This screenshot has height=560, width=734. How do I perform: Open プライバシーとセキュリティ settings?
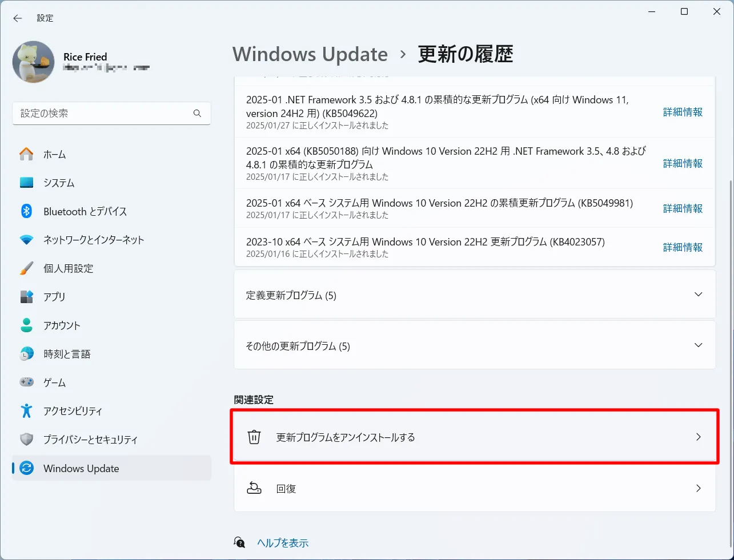(112, 440)
